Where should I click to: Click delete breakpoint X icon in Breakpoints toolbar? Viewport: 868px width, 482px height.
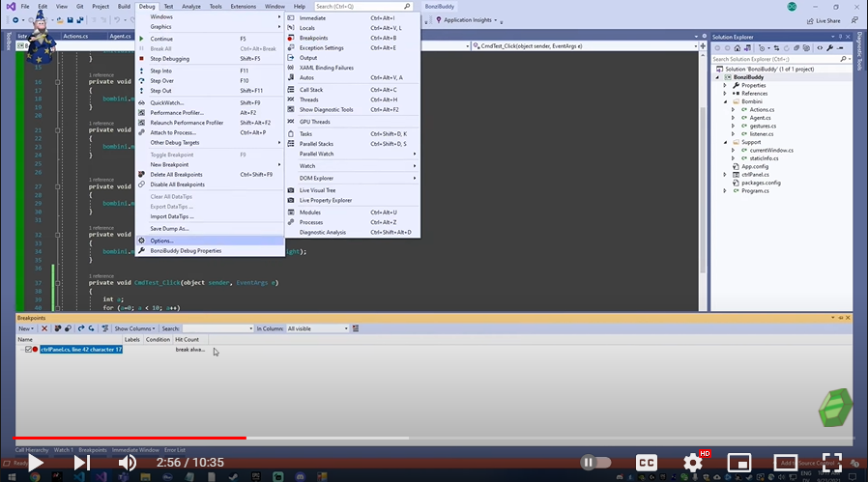point(44,328)
